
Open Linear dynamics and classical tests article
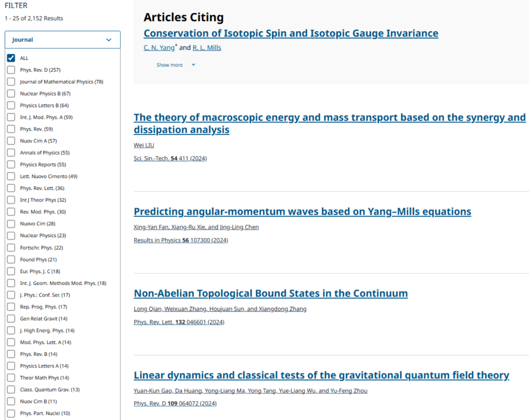pyautogui.click(x=321, y=375)
